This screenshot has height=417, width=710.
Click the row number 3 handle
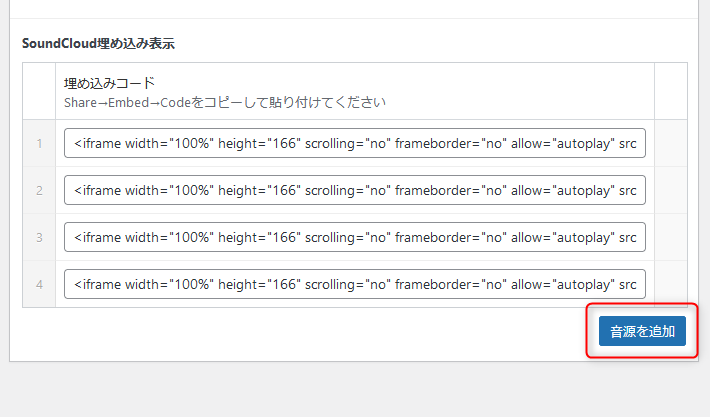coord(39,237)
